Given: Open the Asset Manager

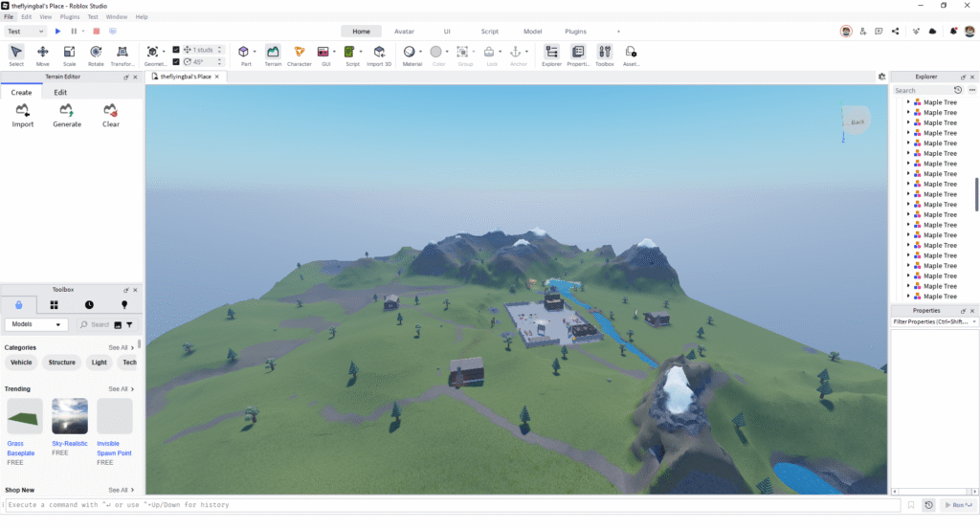Looking at the screenshot, I should point(631,55).
